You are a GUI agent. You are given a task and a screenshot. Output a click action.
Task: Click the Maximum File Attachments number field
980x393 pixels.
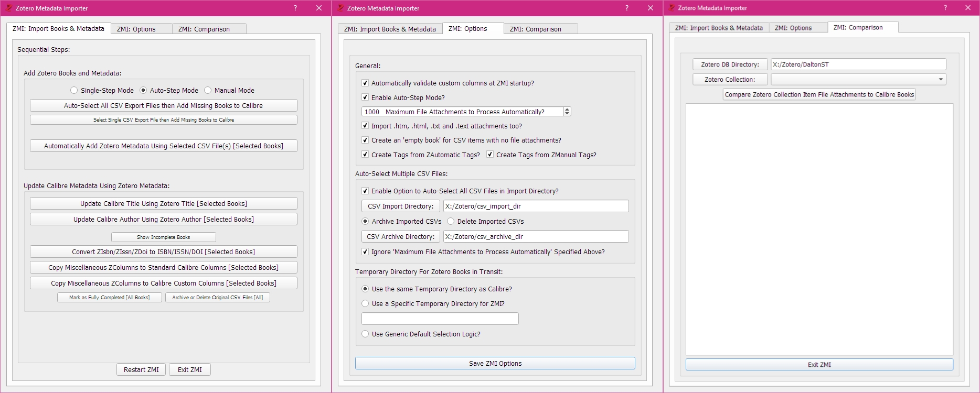(462, 112)
